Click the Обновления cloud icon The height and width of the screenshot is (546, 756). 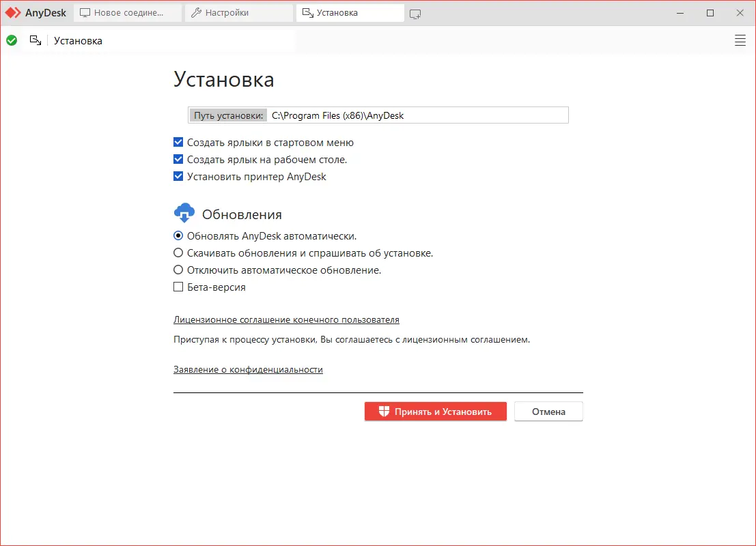pos(184,212)
